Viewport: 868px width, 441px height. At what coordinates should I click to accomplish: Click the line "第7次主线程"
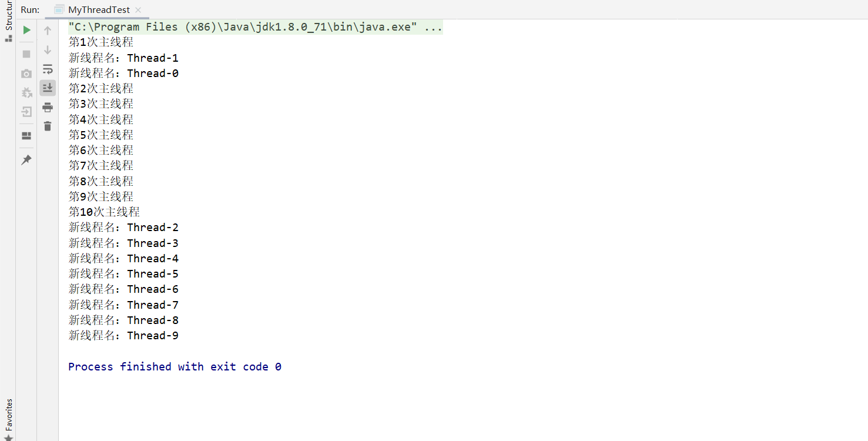(101, 166)
